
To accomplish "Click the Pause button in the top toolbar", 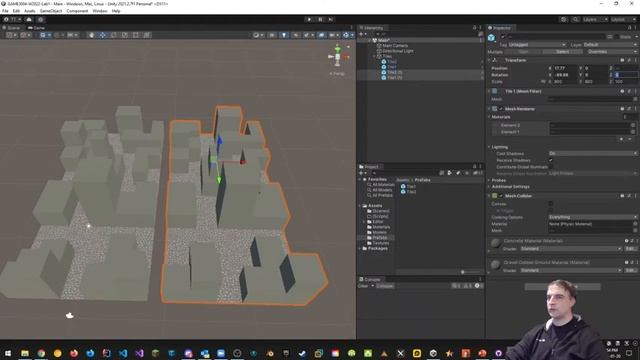I will pos(320,19).
